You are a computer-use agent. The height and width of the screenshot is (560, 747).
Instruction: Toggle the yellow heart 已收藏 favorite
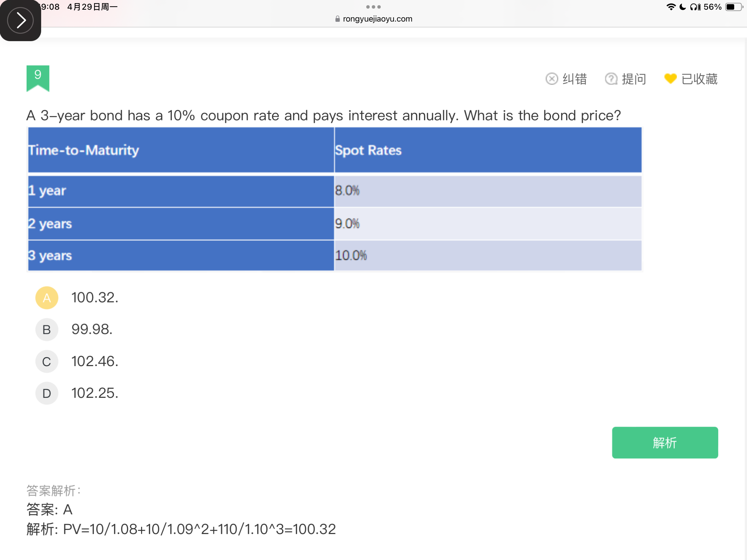(670, 79)
